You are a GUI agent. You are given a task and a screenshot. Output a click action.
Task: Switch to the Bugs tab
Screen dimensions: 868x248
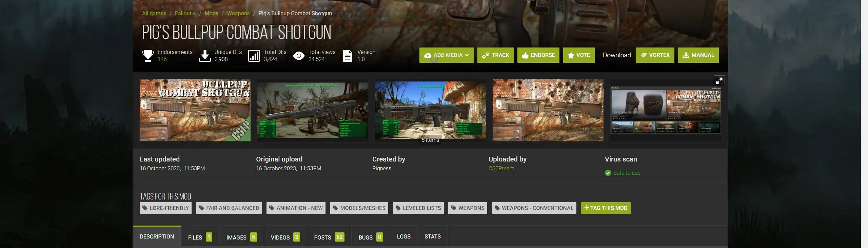click(x=371, y=237)
